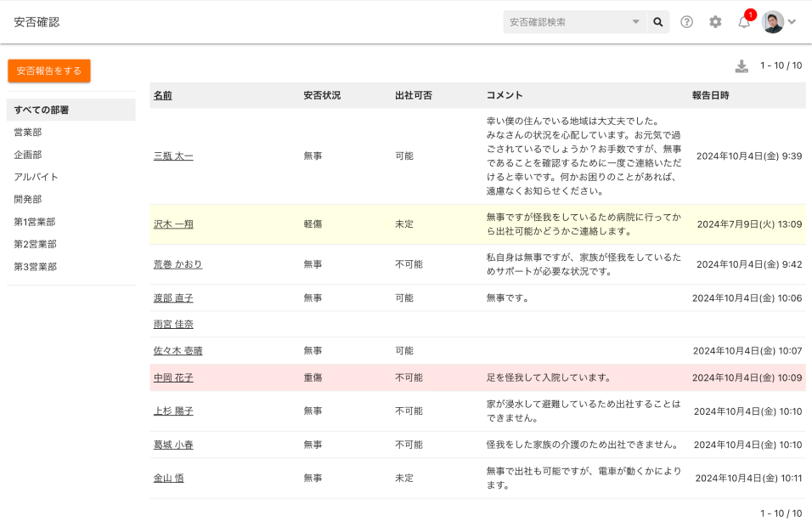Click bottom pagination count 1 - 10 / 10
812x527 pixels.
pyautogui.click(x=781, y=513)
